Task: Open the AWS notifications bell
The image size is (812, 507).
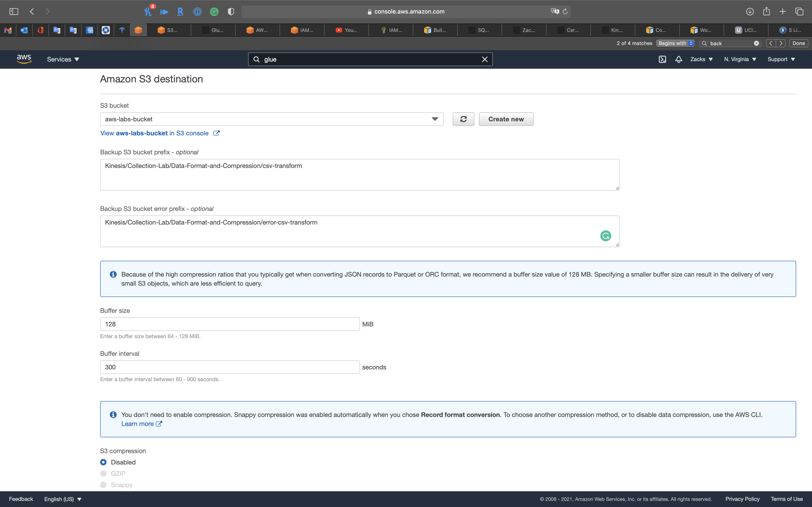Action: (x=679, y=59)
